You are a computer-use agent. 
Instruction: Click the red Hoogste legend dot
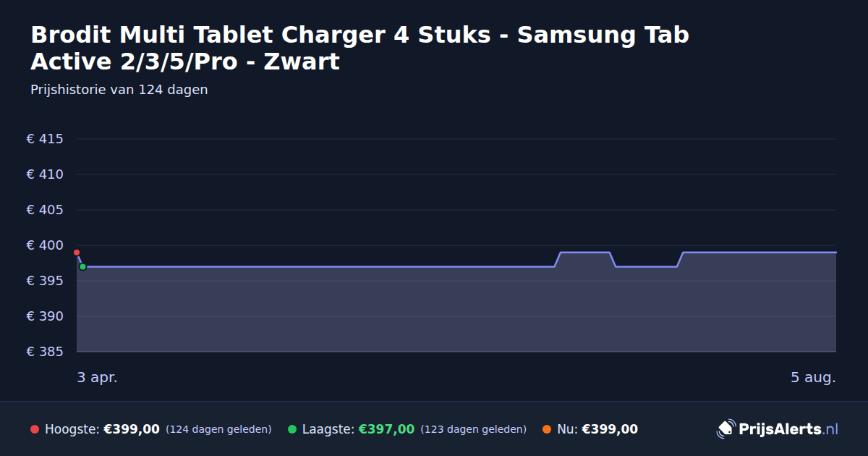pyautogui.click(x=35, y=429)
